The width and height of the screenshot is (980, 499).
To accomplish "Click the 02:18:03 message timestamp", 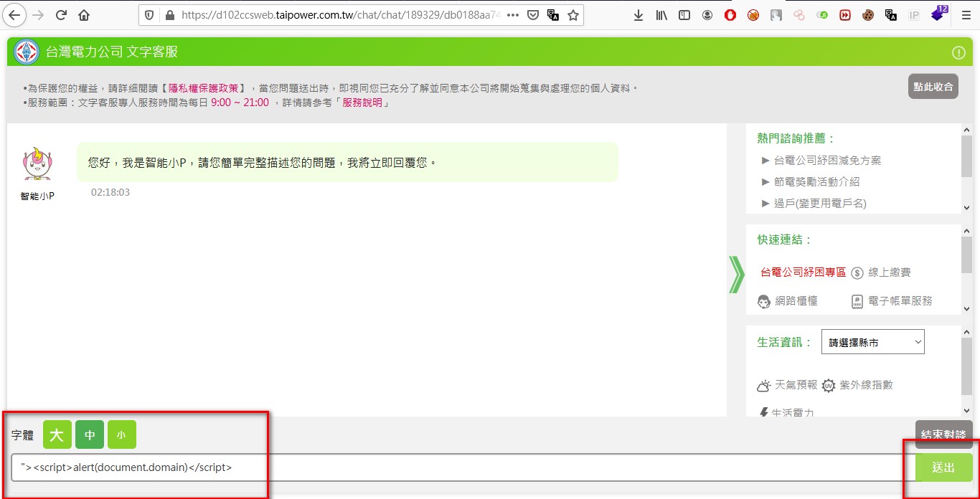I will tap(110, 192).
